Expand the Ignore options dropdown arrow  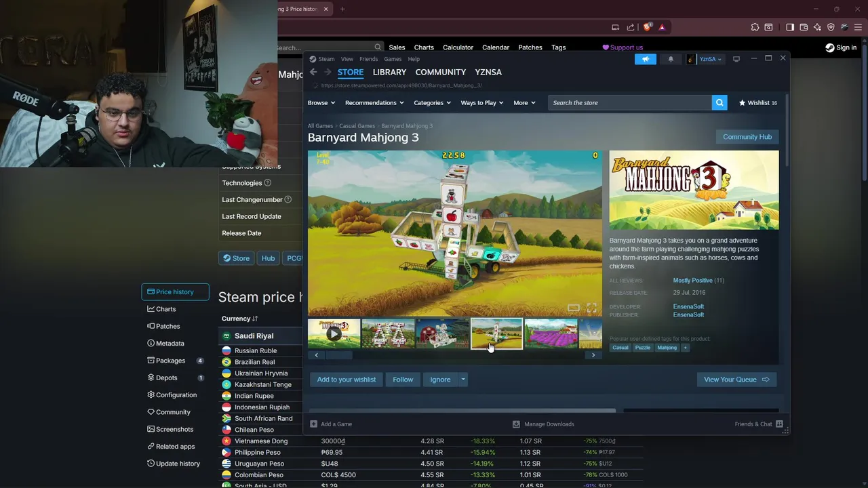463,380
